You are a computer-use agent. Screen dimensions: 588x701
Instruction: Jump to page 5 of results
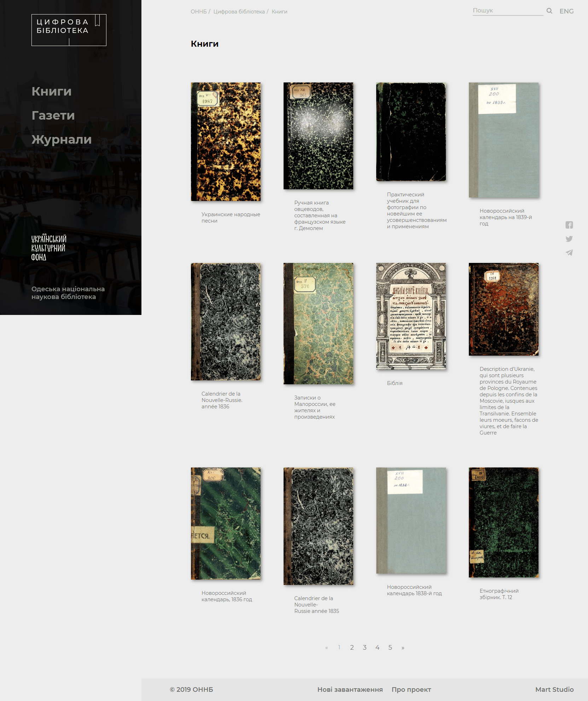390,648
